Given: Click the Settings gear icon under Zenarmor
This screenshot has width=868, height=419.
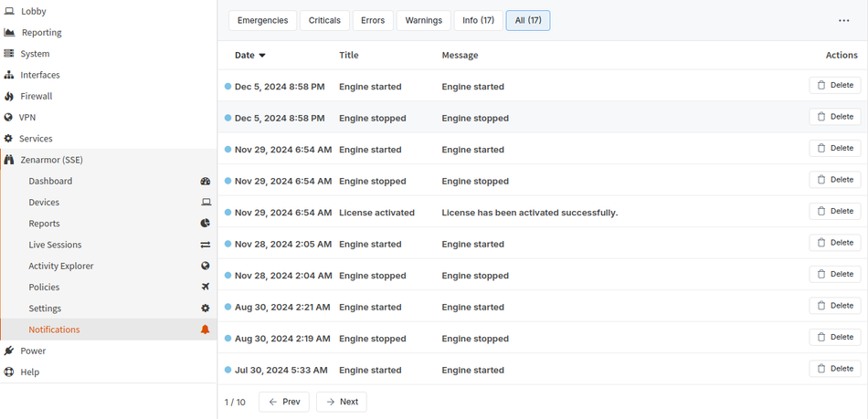Looking at the screenshot, I should click(205, 309).
